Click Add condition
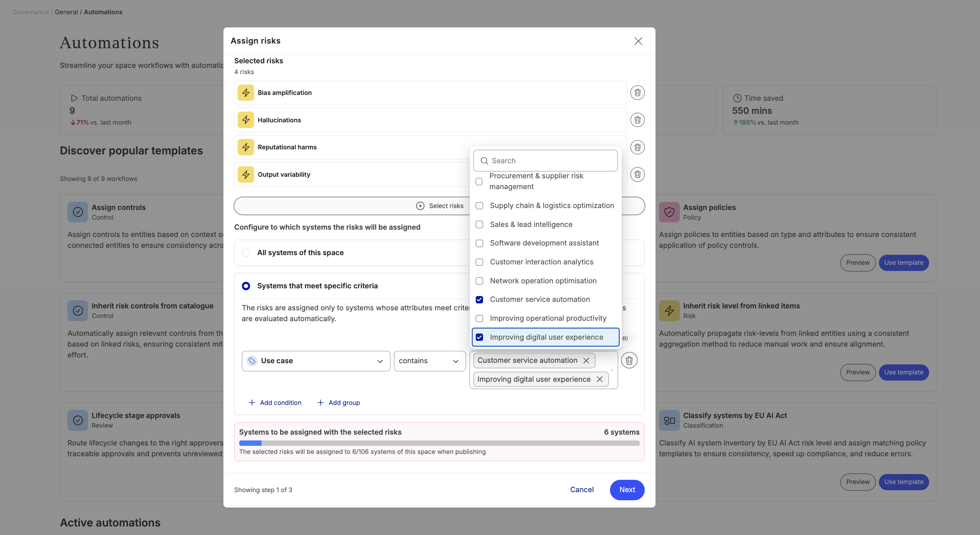This screenshot has height=535, width=980. [275, 403]
